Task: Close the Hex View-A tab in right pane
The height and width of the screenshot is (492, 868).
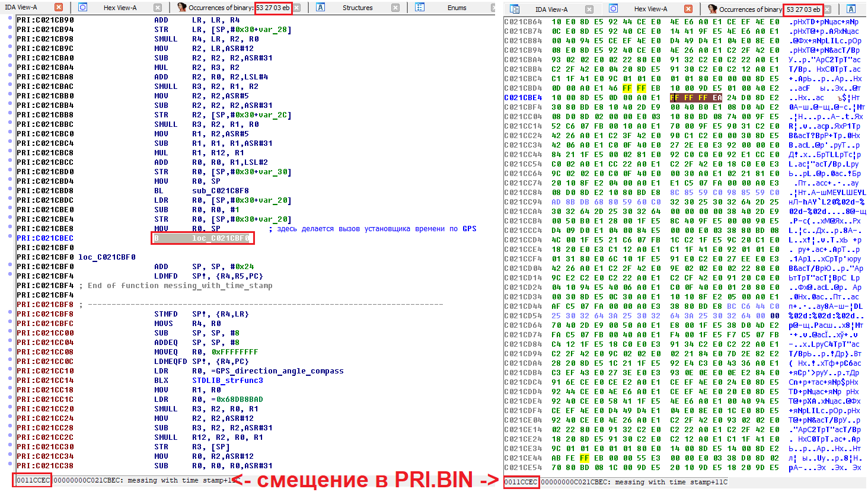Action: tap(688, 9)
